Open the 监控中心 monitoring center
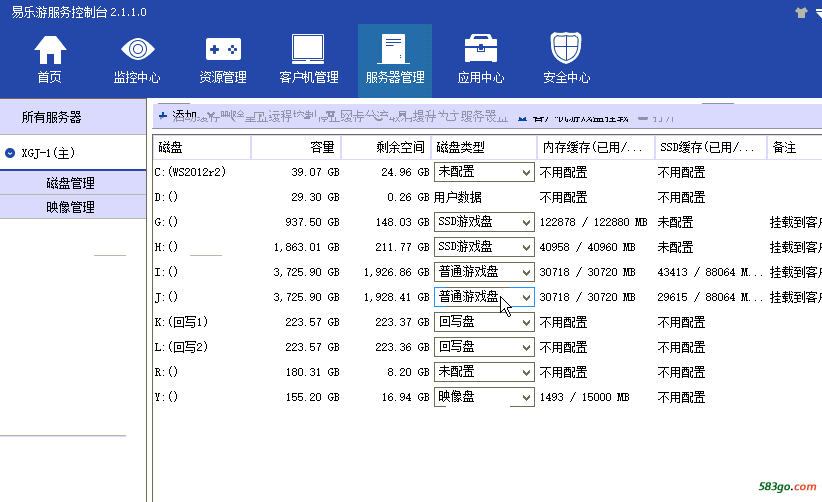Screen dimensions: 822x502 click(137, 59)
